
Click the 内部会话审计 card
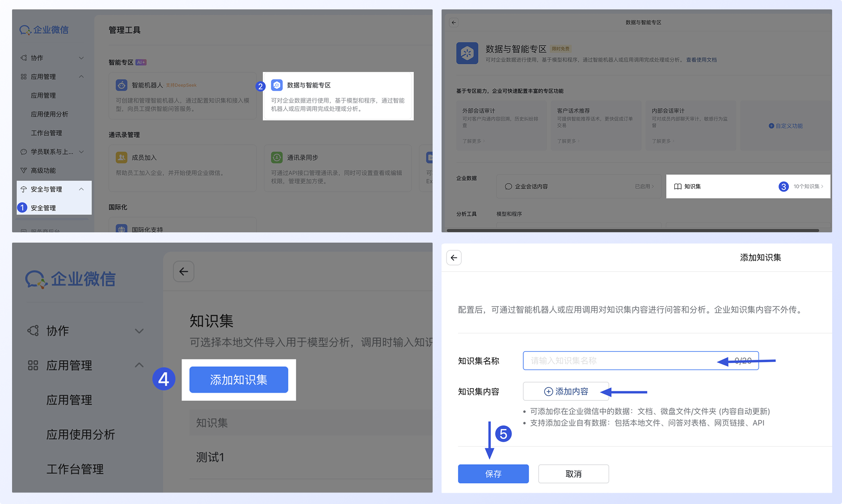pyautogui.click(x=690, y=126)
